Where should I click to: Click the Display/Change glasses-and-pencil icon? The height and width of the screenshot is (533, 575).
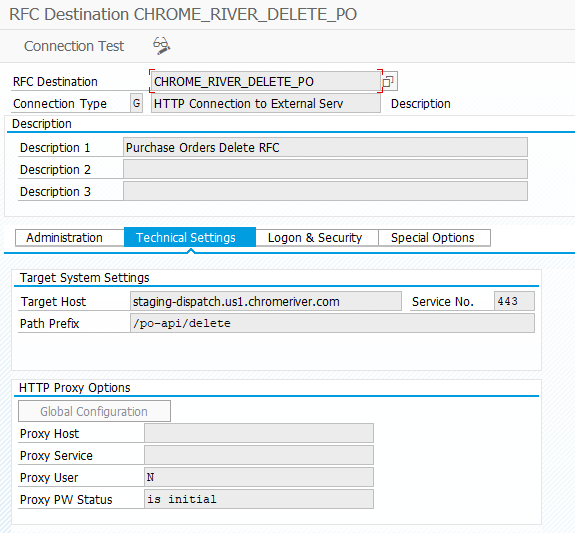coord(161,46)
